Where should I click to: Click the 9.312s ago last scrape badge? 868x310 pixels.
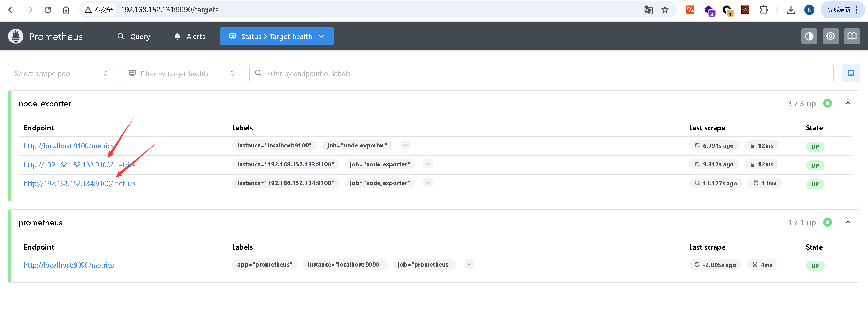(714, 164)
